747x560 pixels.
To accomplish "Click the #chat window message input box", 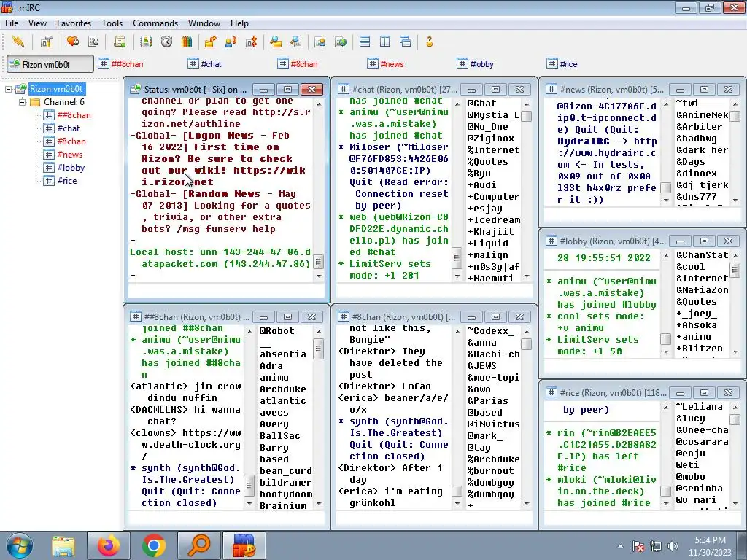I will [x=435, y=290].
